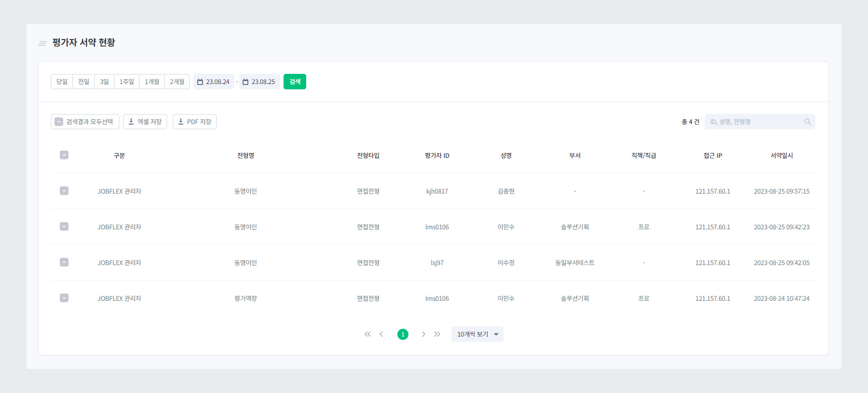Viewport: 868px width, 393px height.
Task: Go to the previous page arrow
Action: [381, 334]
